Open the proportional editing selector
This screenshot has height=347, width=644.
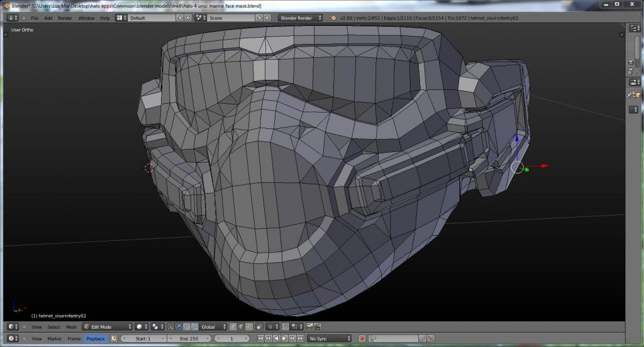272,327
